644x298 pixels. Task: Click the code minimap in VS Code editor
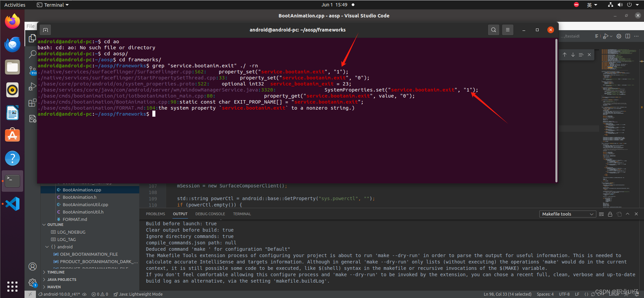tap(620, 128)
